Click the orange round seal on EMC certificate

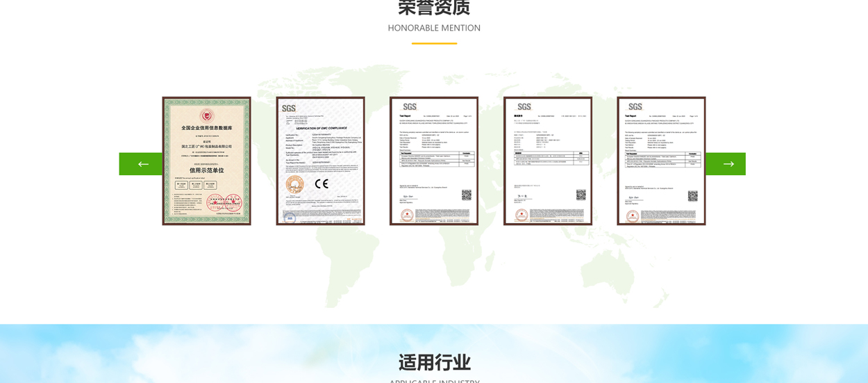tap(295, 185)
